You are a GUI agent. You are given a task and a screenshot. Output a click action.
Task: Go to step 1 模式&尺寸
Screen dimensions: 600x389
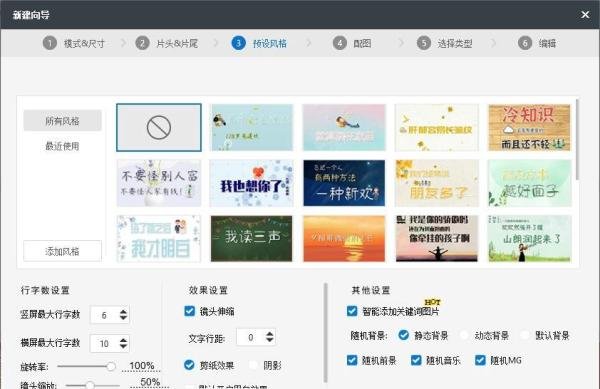click(x=74, y=43)
